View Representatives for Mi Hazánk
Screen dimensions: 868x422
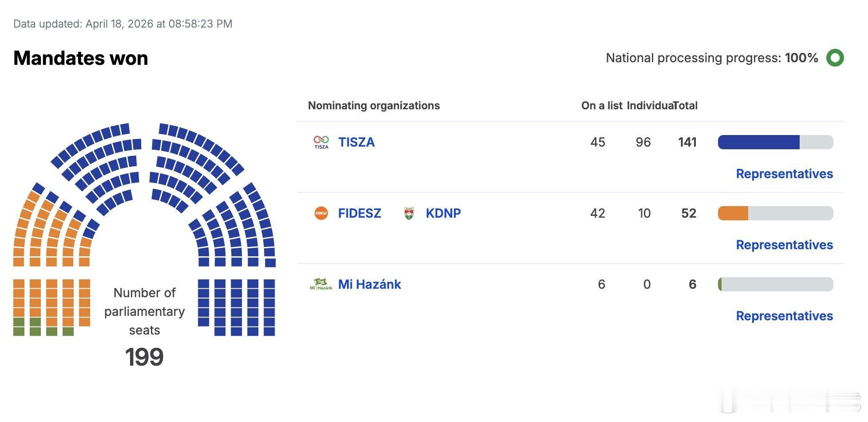click(784, 316)
